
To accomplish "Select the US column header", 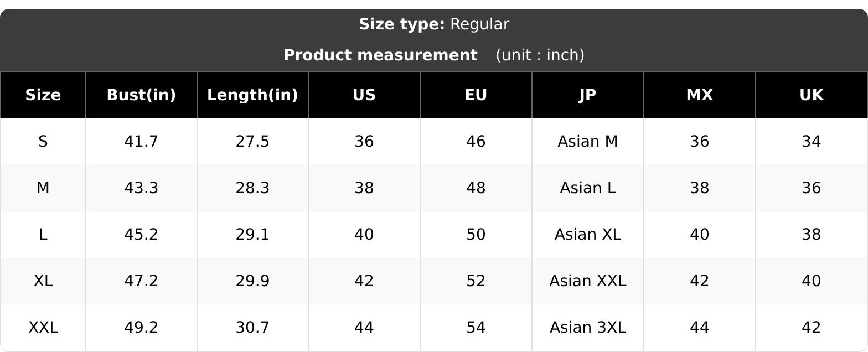I will click(x=364, y=95).
